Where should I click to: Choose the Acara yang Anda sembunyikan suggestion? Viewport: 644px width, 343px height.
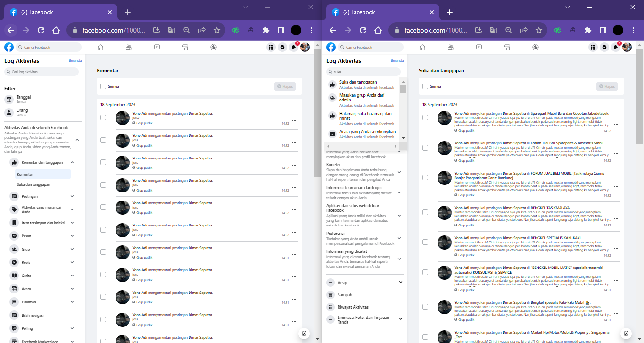coord(363,134)
